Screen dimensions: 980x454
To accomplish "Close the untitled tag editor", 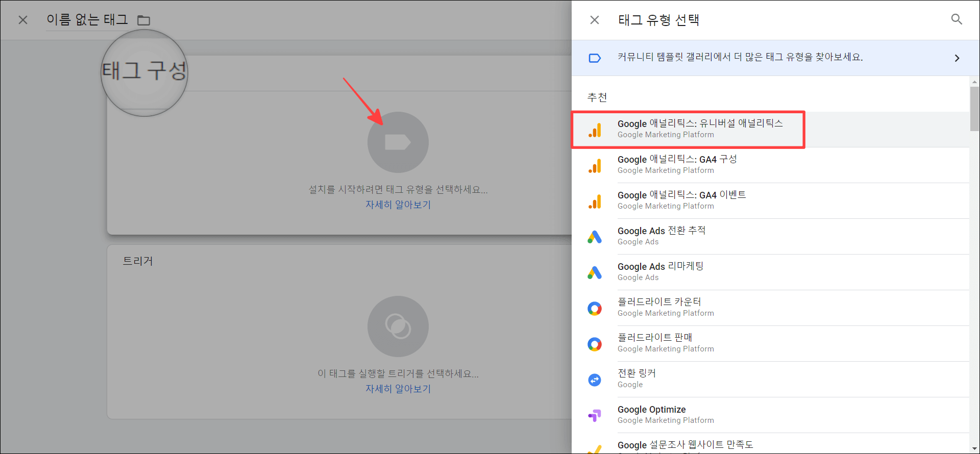I will [23, 20].
